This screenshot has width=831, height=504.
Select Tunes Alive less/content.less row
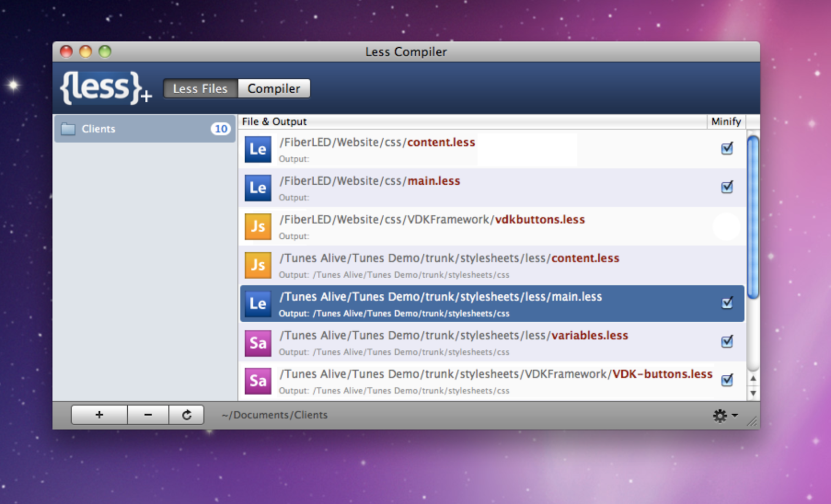(492, 265)
